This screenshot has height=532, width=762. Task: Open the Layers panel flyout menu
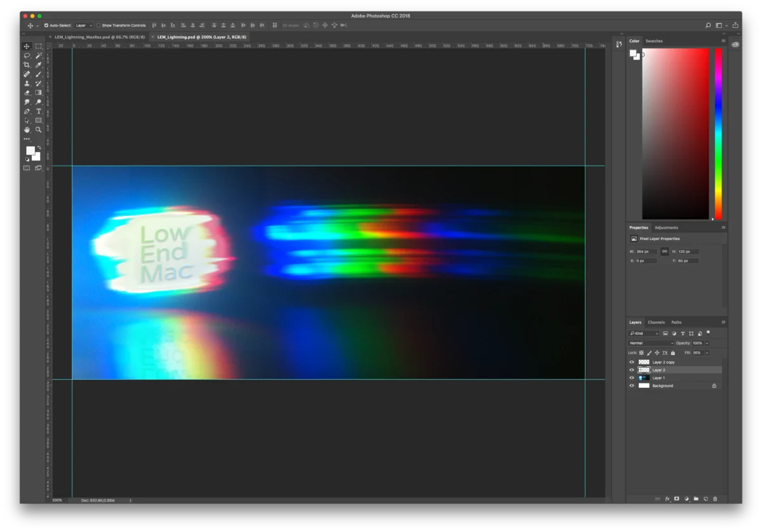click(723, 322)
